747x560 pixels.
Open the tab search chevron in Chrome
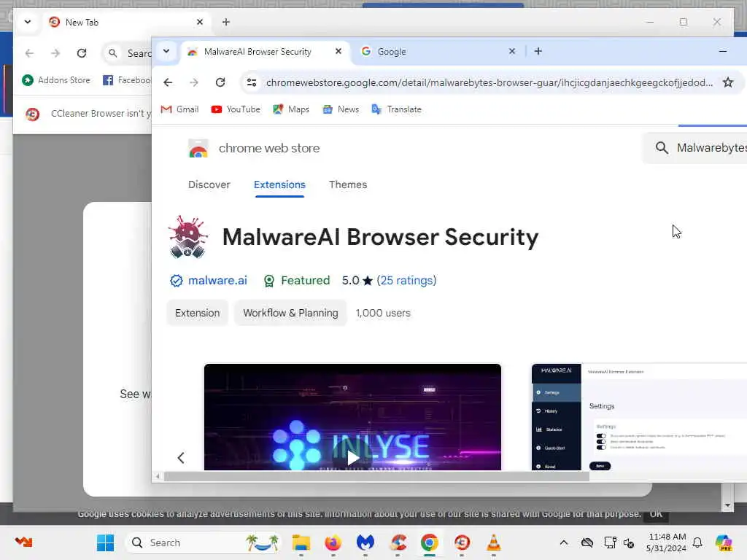click(x=166, y=51)
